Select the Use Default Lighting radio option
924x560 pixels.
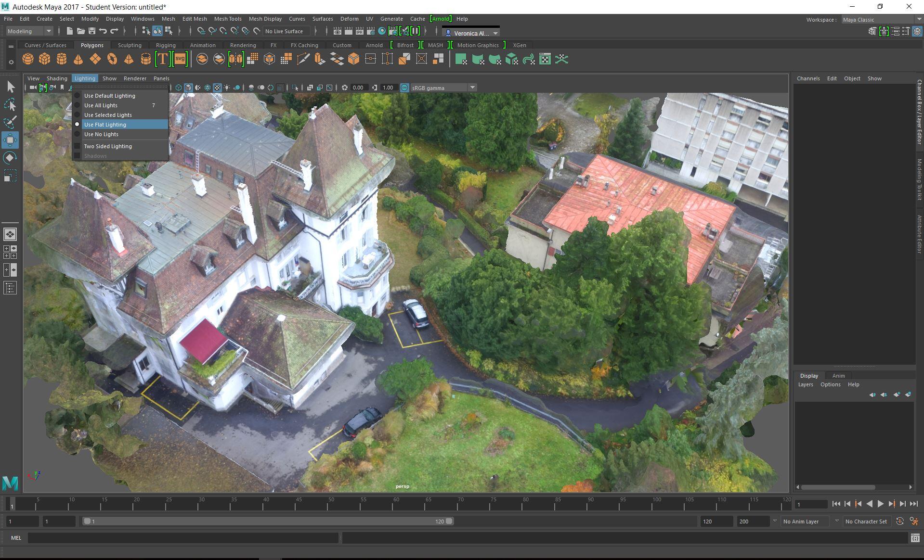click(x=109, y=95)
